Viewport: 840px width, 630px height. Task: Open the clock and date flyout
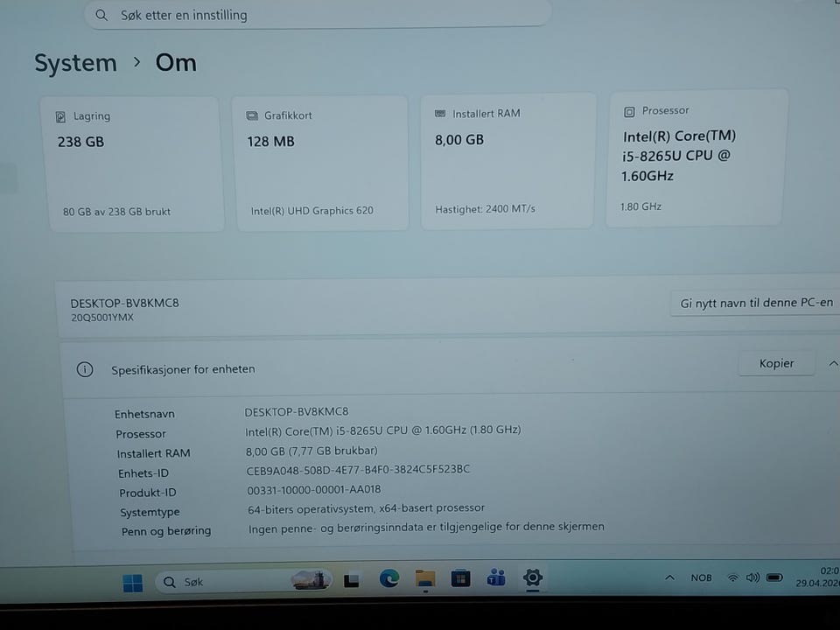coord(817,577)
